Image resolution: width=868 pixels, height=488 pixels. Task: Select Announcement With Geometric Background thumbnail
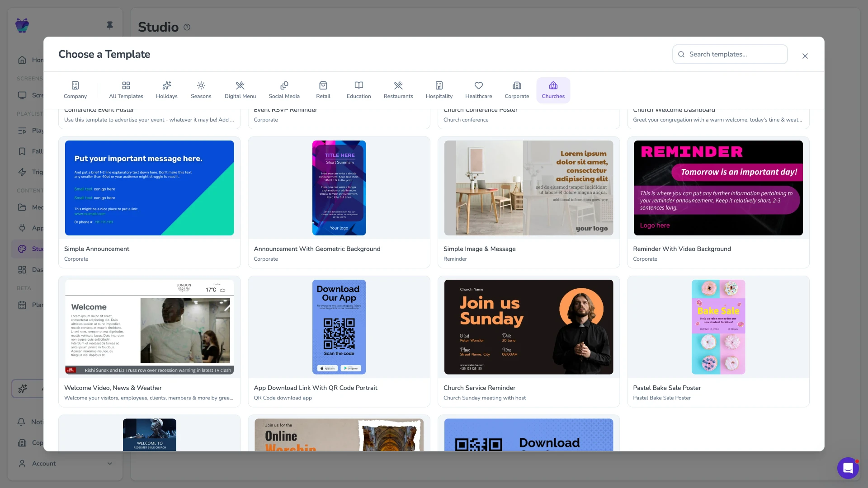[339, 188]
